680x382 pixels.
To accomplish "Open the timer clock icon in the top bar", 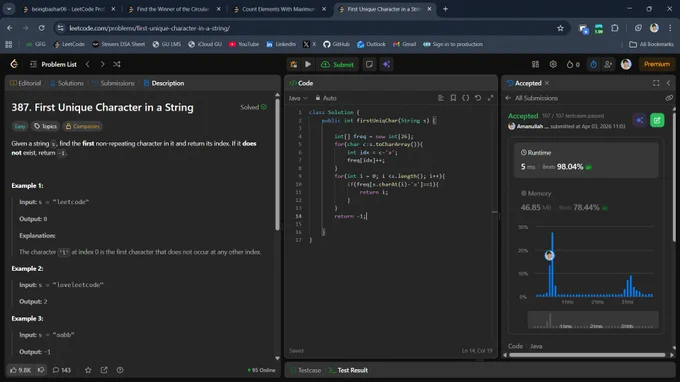I will coord(593,64).
